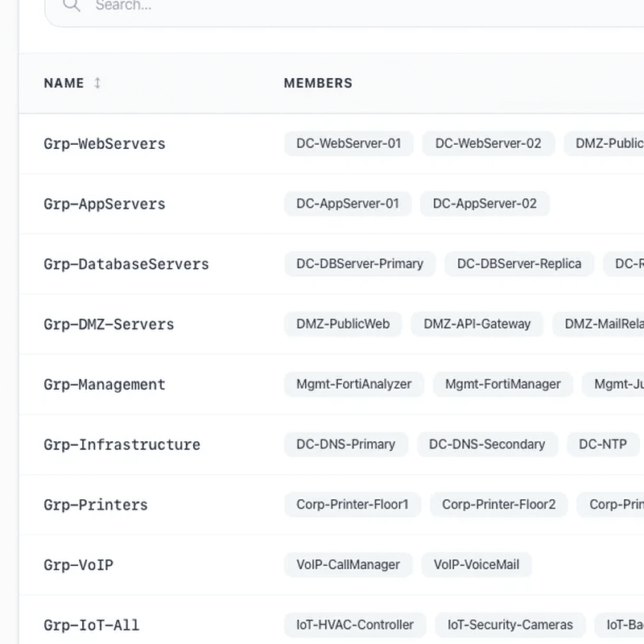Click the MEMBERS column header
This screenshot has height=644, width=644.
click(318, 83)
